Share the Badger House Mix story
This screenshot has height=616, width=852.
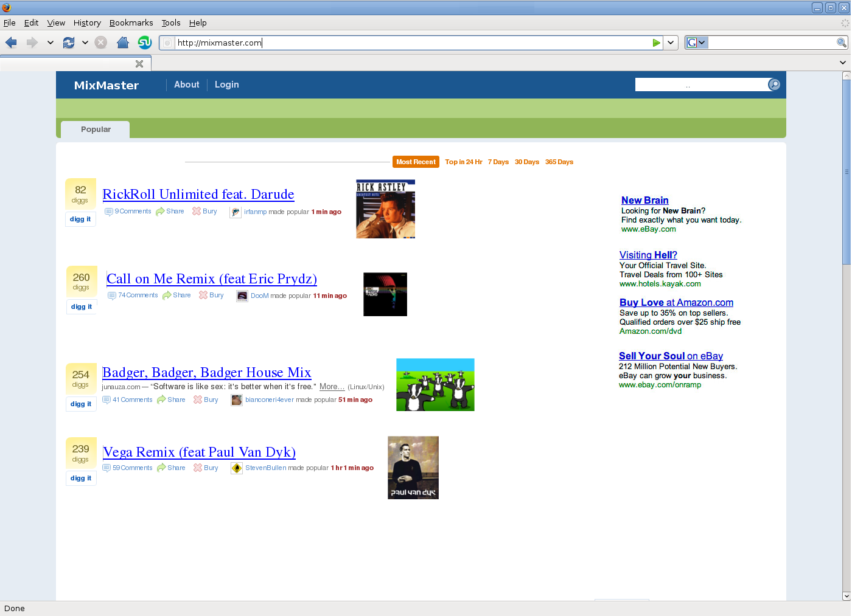tap(171, 400)
